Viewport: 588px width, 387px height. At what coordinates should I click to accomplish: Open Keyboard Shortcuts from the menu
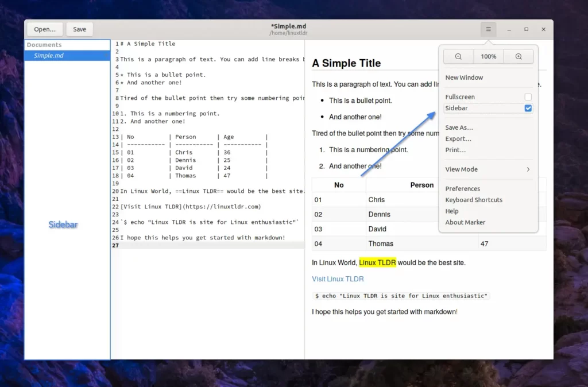pos(488,200)
